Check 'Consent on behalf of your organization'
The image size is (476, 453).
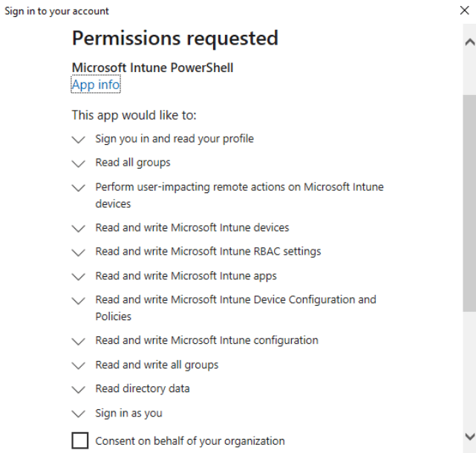[x=80, y=440]
